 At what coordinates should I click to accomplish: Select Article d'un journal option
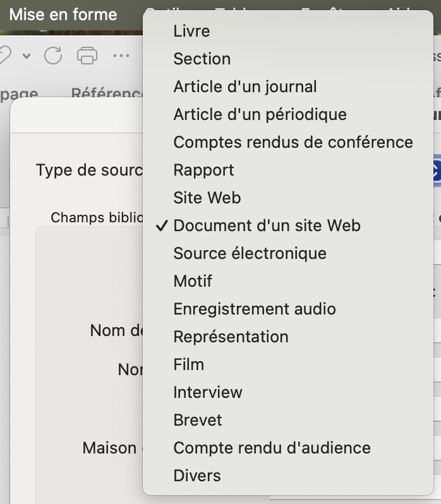point(245,87)
